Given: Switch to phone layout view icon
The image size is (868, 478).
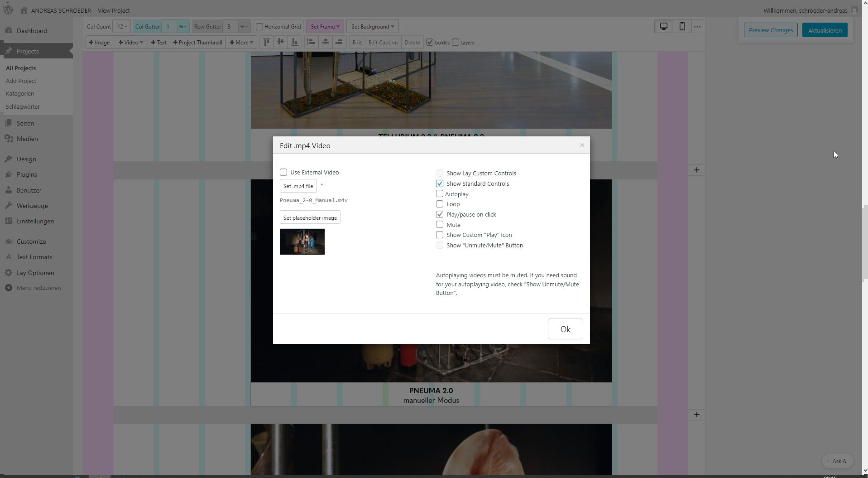Looking at the screenshot, I should click(682, 27).
